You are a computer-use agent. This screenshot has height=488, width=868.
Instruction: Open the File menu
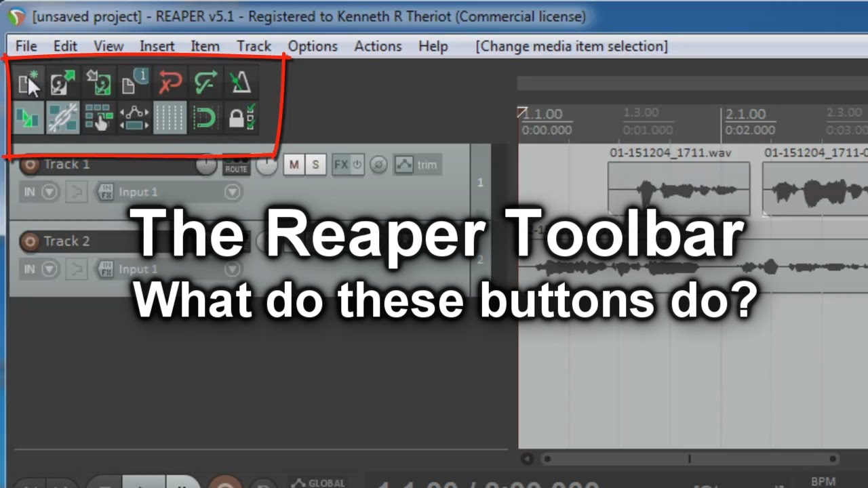click(x=26, y=46)
